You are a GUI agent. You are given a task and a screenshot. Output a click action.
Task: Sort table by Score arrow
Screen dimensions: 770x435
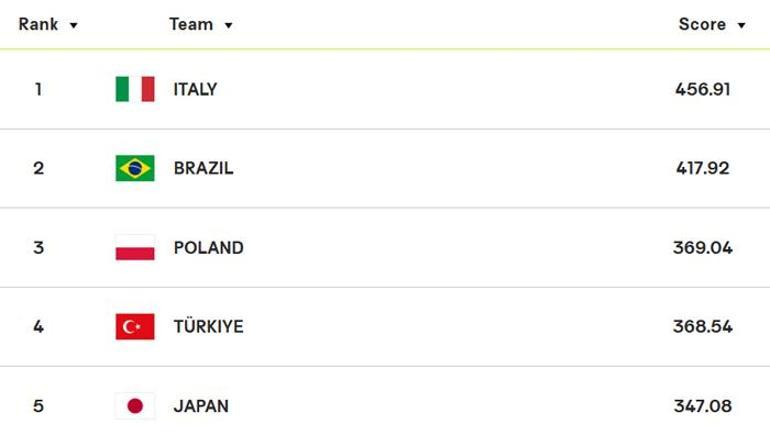point(742,26)
